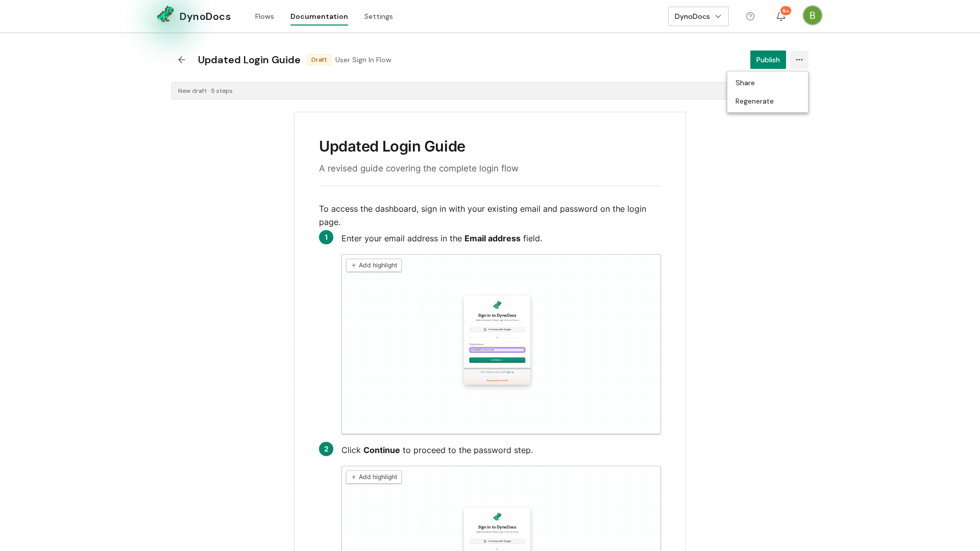Click the step 2 login screenshot image
This screenshot has height=551, width=980.
[x=501, y=509]
